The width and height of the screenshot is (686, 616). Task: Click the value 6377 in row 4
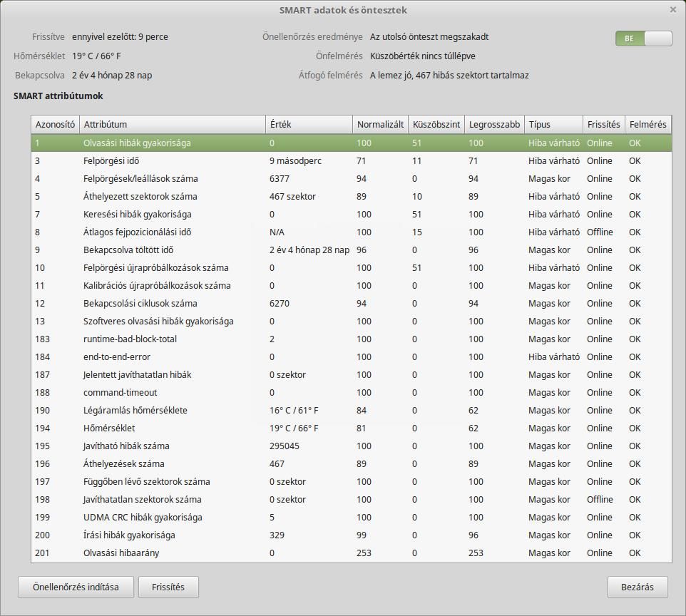[x=280, y=178]
